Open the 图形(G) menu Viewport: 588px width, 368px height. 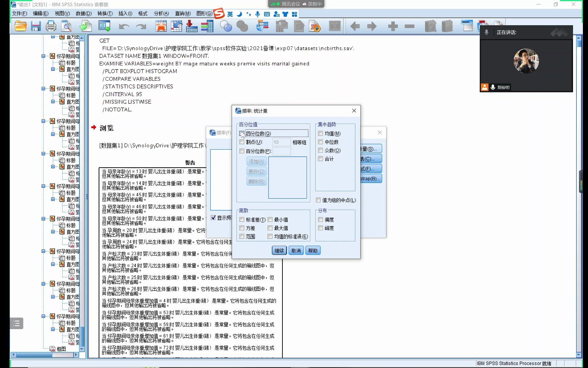[204, 13]
